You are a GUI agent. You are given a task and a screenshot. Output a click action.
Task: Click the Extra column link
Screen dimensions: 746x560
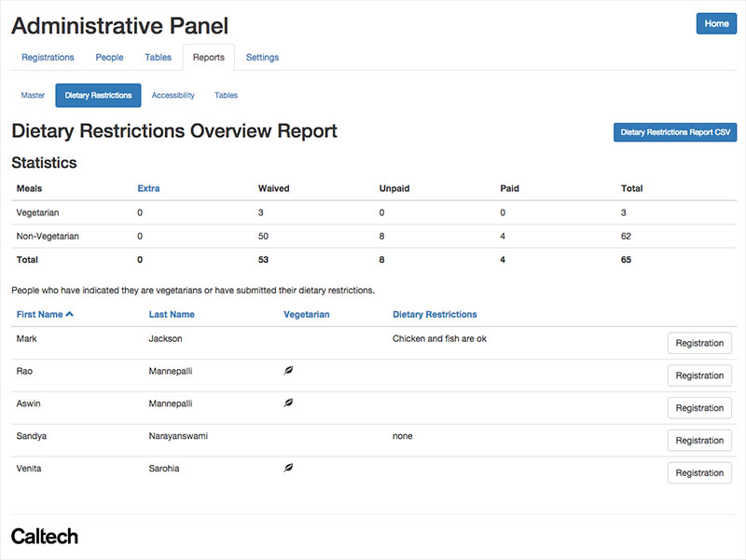point(148,189)
